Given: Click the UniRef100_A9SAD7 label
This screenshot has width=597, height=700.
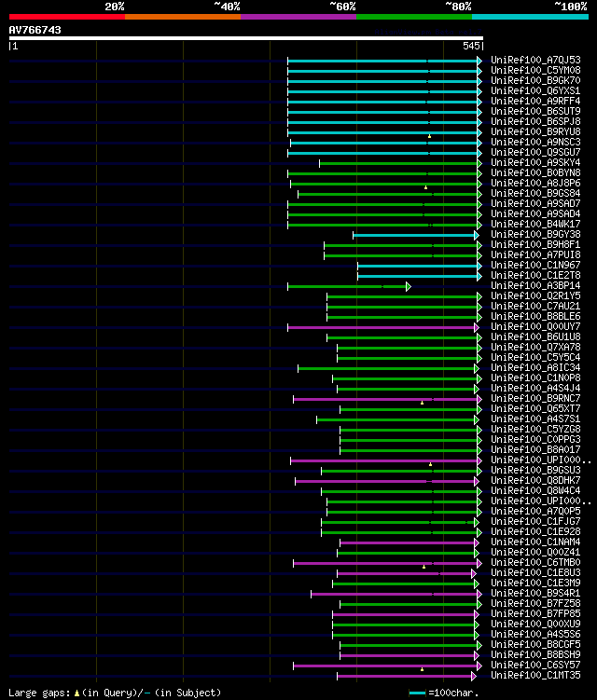Looking at the screenshot, I should 535,203.
